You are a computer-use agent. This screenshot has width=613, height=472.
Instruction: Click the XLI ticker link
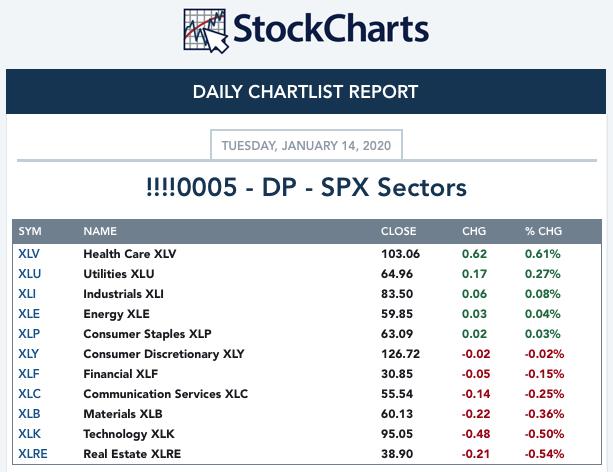click(x=28, y=294)
